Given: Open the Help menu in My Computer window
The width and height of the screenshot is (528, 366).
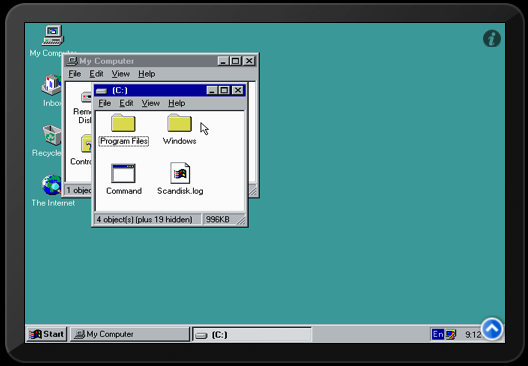Looking at the screenshot, I should (146, 74).
